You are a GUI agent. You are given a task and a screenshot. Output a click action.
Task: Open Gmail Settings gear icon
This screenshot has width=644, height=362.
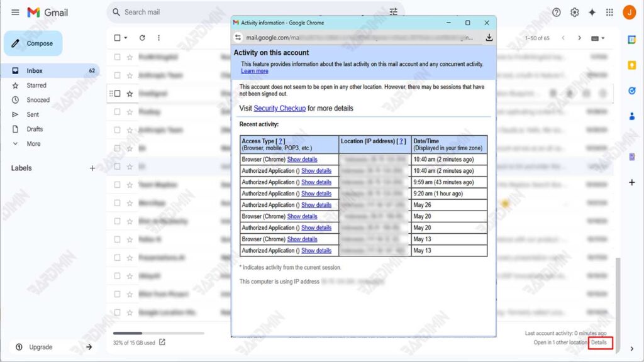coord(574,13)
